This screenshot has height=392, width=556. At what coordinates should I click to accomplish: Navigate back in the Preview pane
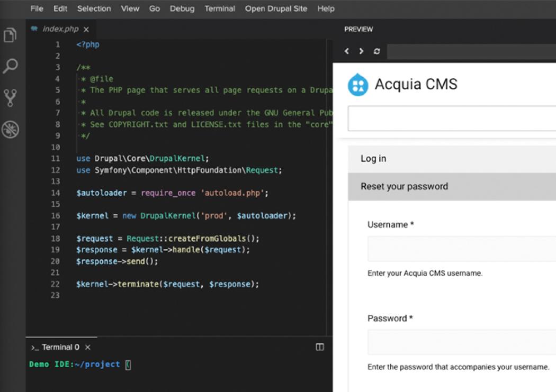click(x=347, y=51)
